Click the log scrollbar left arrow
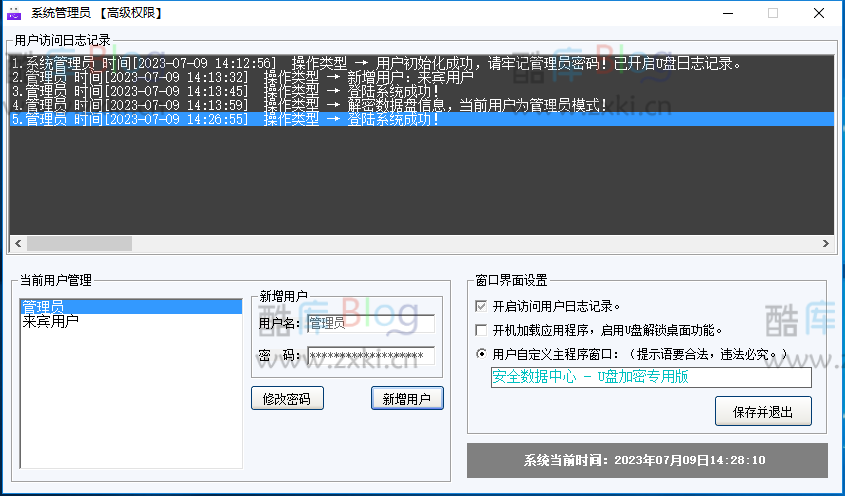The height and width of the screenshot is (496, 845). (x=18, y=244)
